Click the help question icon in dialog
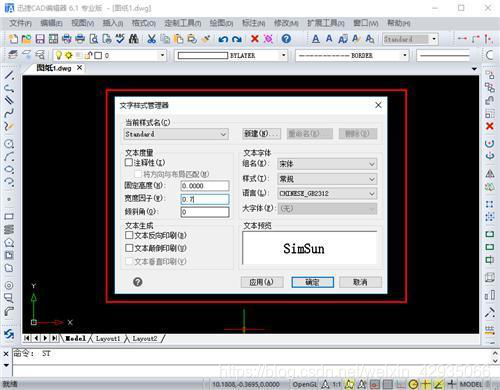This screenshot has height=390, width=500. 138,282
